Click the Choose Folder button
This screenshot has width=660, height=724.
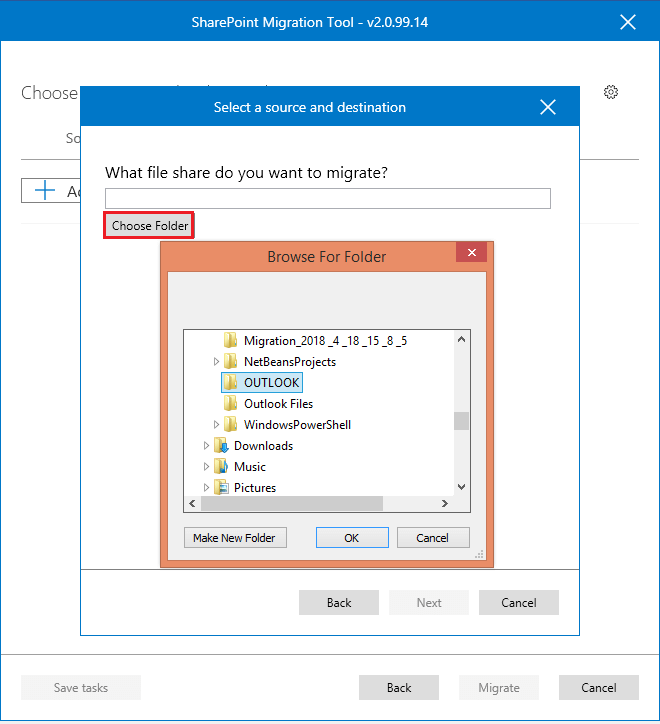tap(150, 226)
